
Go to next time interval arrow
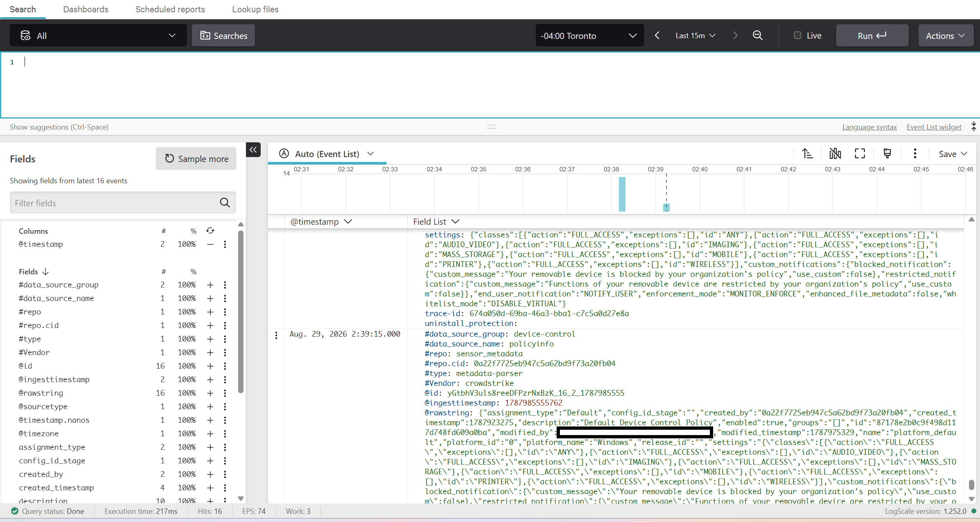[x=735, y=36]
